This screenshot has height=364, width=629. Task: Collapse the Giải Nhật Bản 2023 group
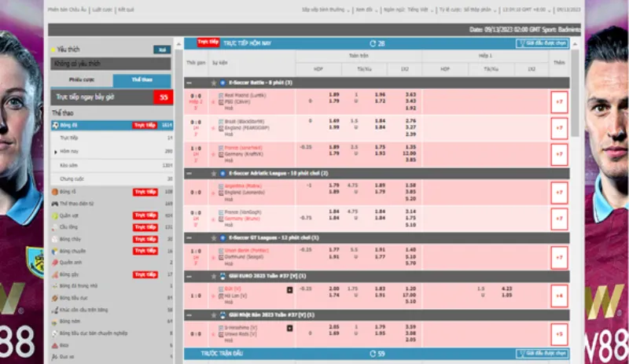click(189, 315)
